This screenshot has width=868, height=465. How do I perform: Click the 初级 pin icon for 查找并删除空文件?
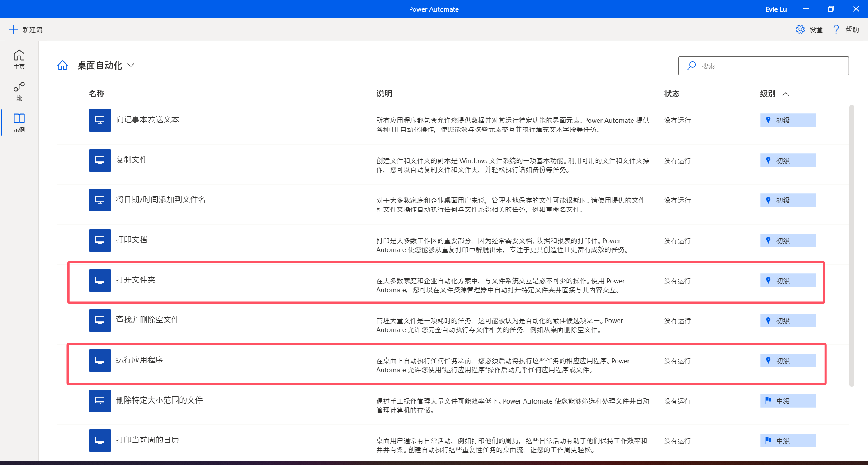point(768,320)
